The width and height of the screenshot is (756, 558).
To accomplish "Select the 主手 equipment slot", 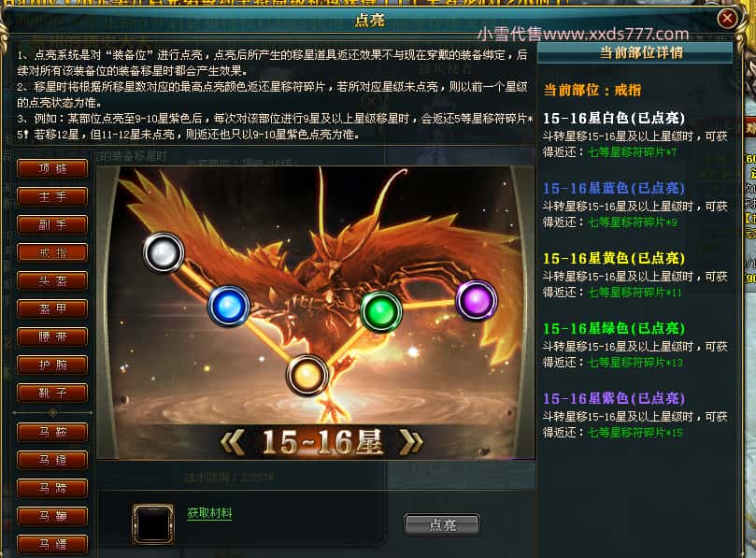I will (x=52, y=197).
